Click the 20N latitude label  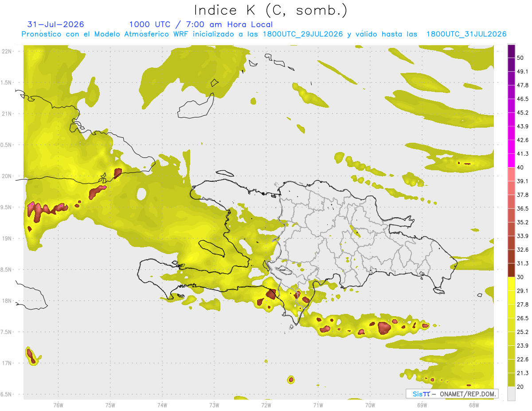coord(8,176)
